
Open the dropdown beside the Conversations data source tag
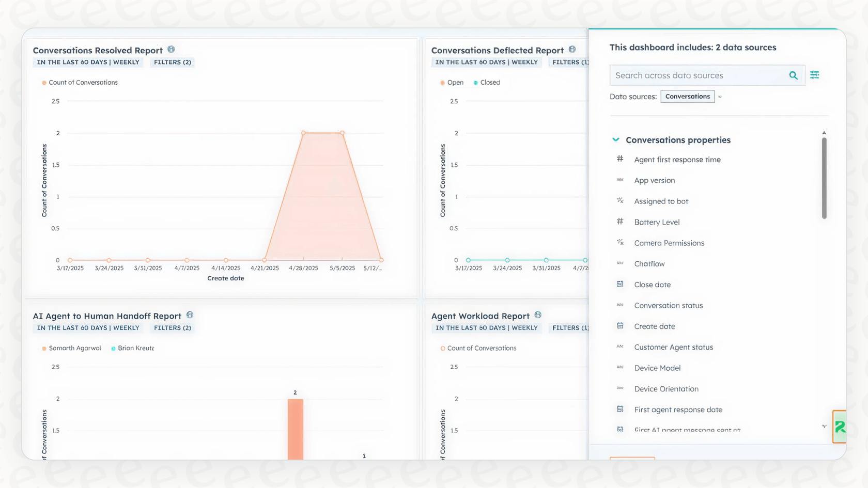point(720,97)
